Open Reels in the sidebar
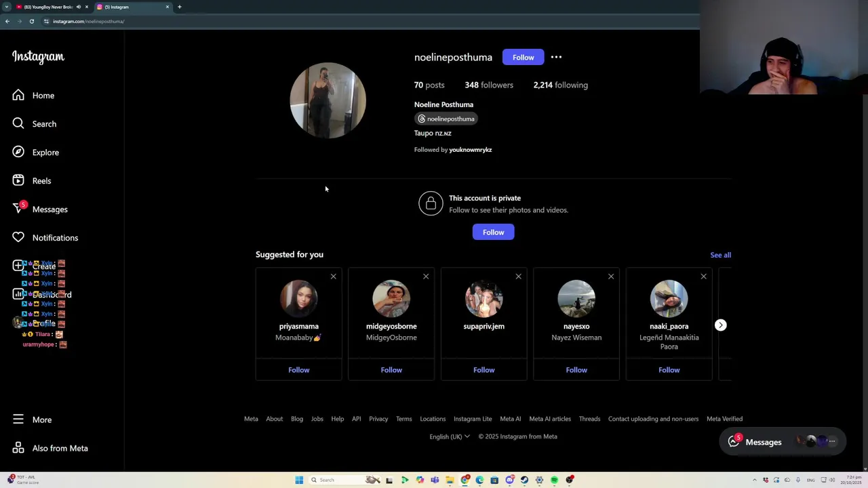Image resolution: width=868 pixels, height=488 pixels. 32,181
